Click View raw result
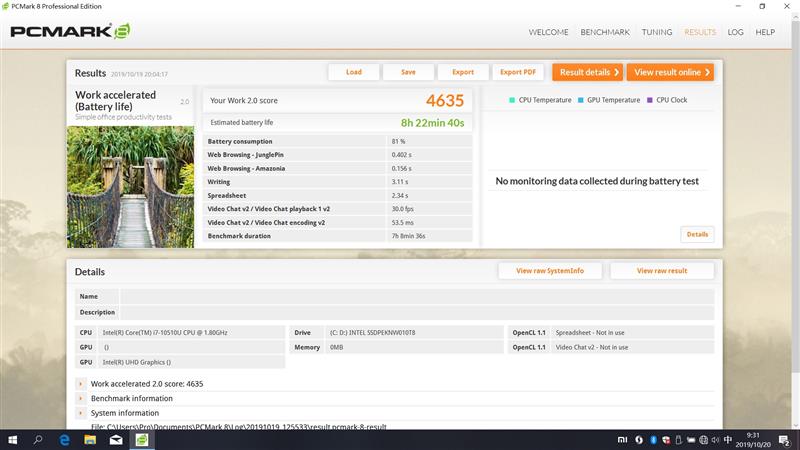The height and width of the screenshot is (450, 800). tap(662, 271)
